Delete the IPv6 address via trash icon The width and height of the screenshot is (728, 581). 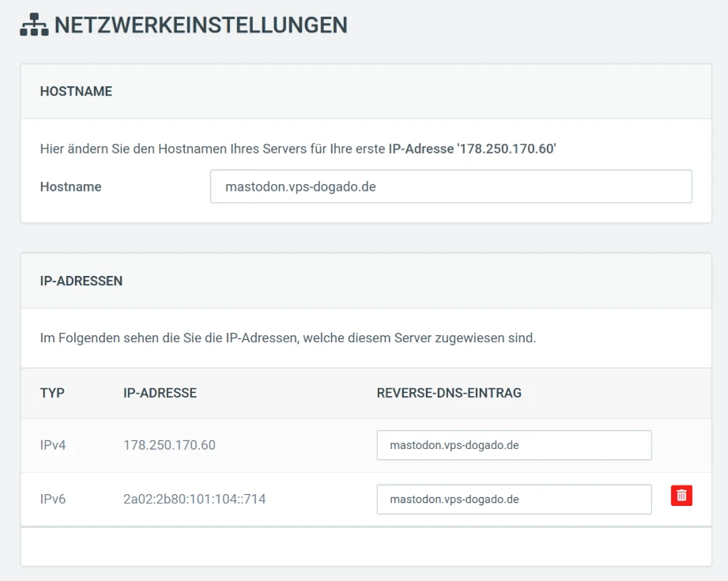click(x=681, y=496)
